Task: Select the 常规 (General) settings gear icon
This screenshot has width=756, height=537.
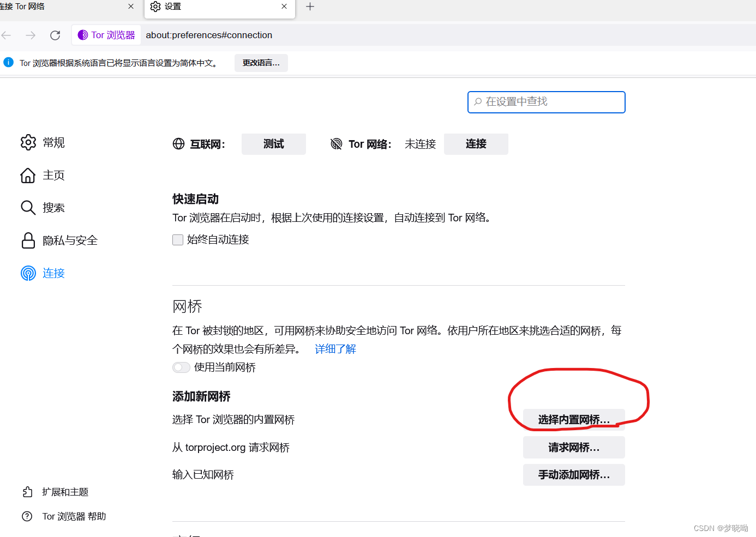Action: click(x=28, y=142)
